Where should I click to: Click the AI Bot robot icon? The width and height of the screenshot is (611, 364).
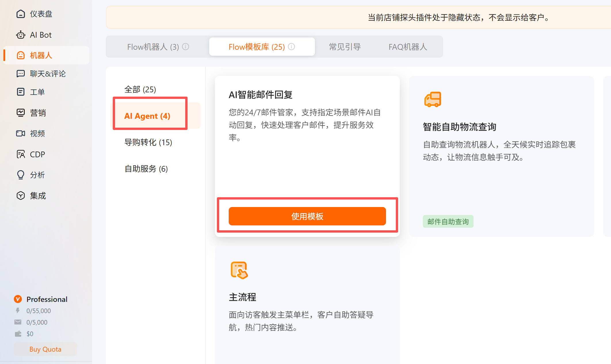[20, 35]
